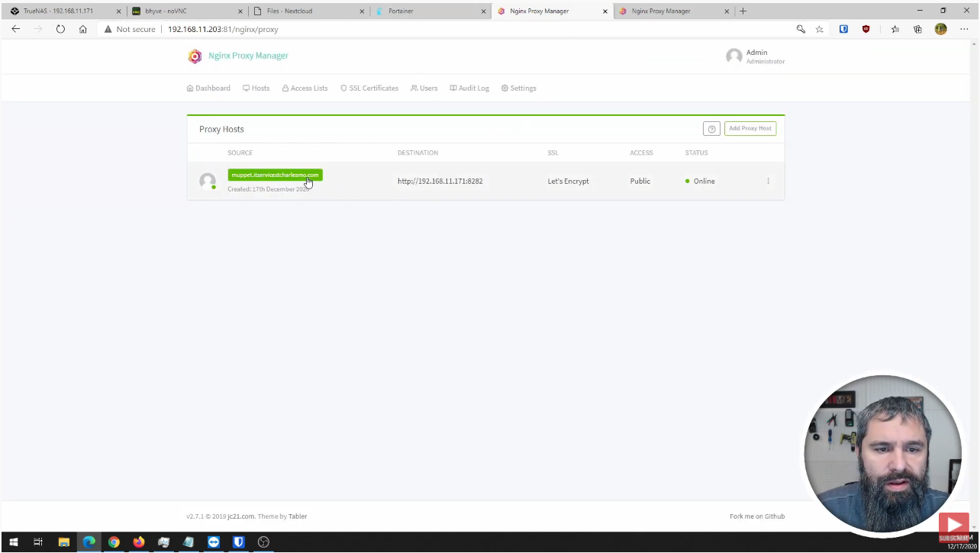Click the Admin user avatar icon
980x553 pixels.
pos(734,56)
